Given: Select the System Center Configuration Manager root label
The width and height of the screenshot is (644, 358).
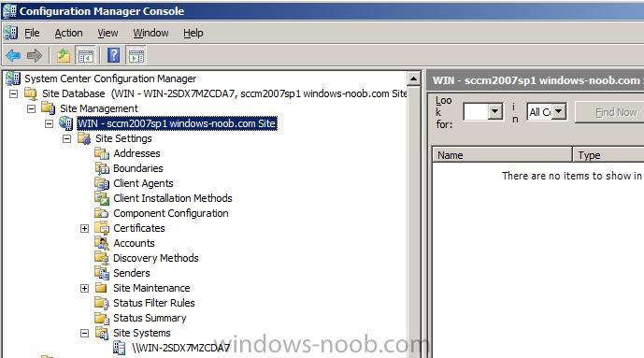Looking at the screenshot, I should 110,78.
